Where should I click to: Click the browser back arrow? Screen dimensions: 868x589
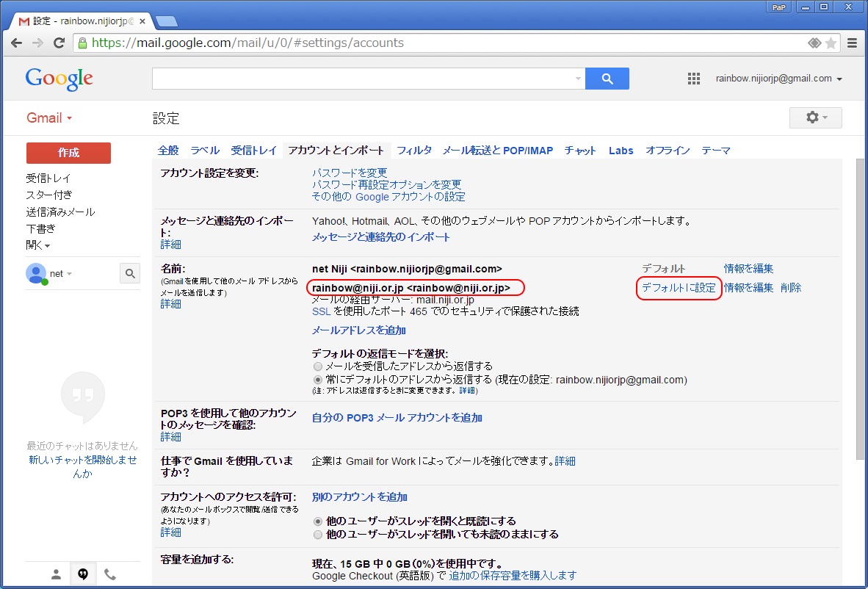click(x=17, y=43)
